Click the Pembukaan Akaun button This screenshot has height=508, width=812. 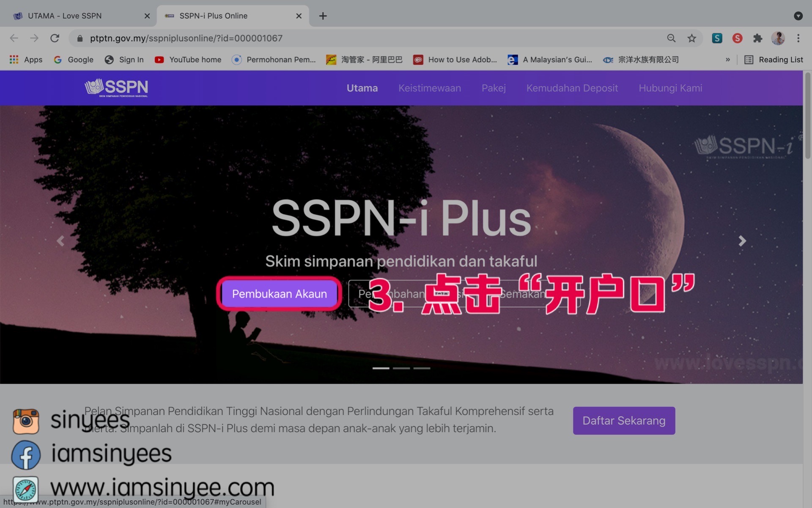[279, 294]
